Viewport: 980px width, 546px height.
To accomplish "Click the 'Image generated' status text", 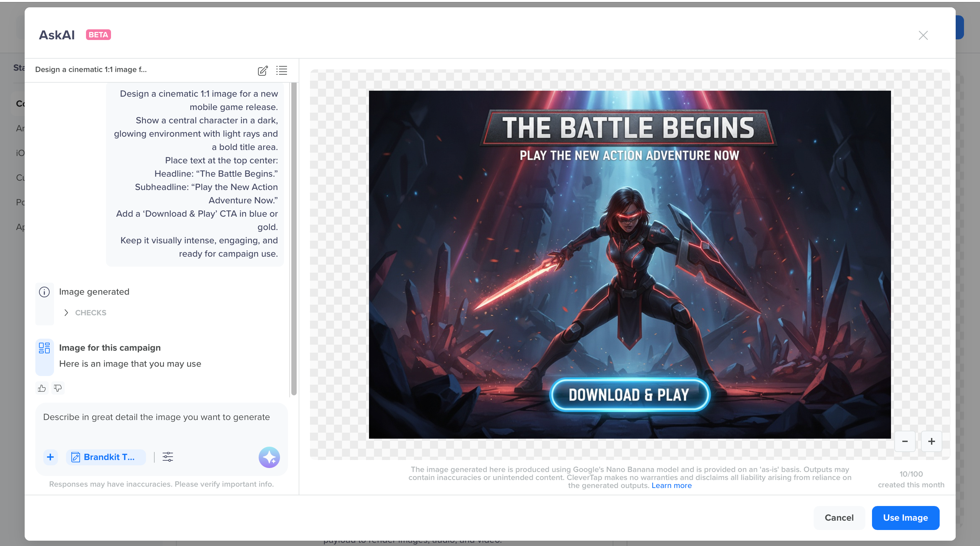I will (94, 292).
